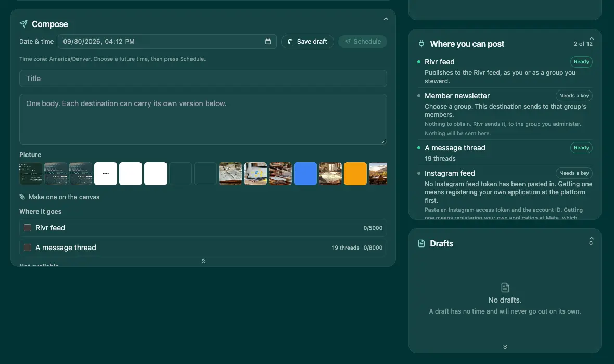Click the plug icon beside Where you can post
614x364 pixels.
[x=421, y=44]
